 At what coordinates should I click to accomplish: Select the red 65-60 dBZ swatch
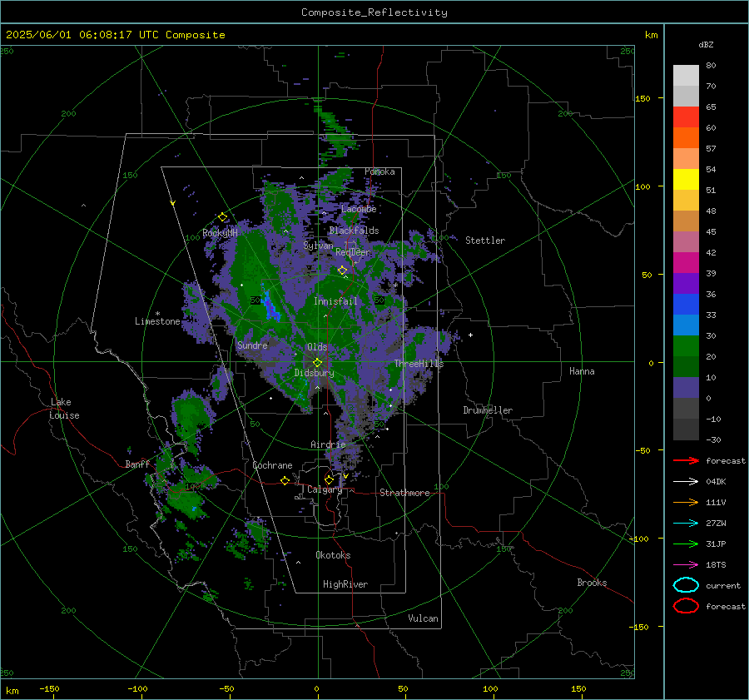[686, 117]
